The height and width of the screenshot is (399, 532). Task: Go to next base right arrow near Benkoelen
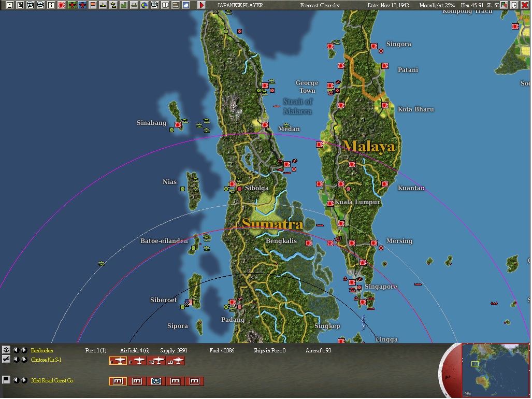pyautogui.click(x=24, y=350)
